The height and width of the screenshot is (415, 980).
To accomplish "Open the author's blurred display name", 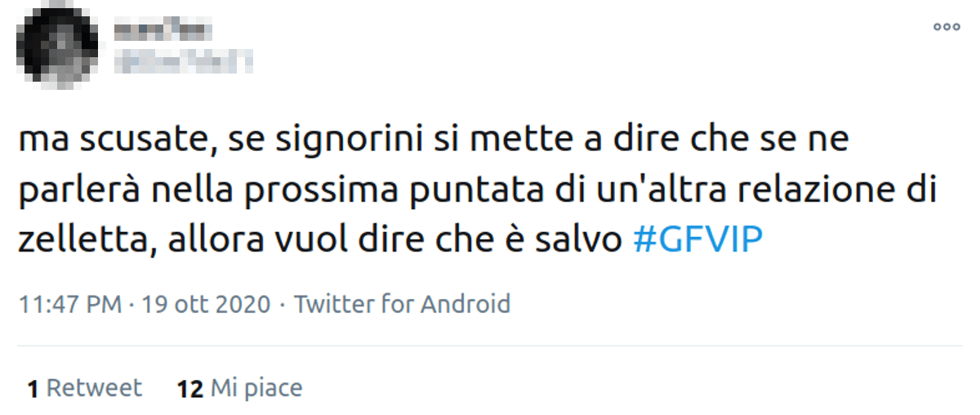I will tap(163, 31).
